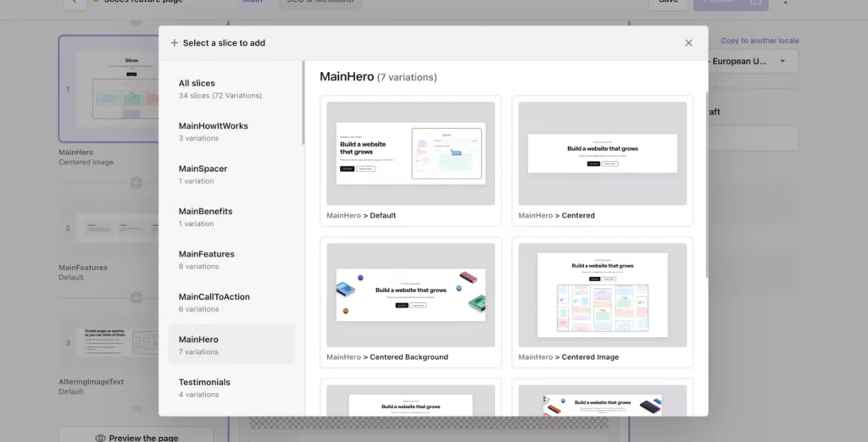Add MainHero Default variation thumbnail
Screen dimensions: 868x442
click(x=410, y=154)
